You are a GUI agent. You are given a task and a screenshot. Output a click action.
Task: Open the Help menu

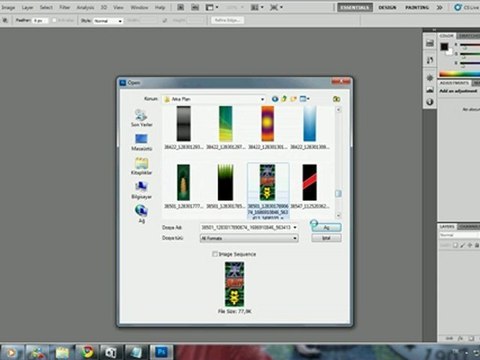[x=160, y=7]
